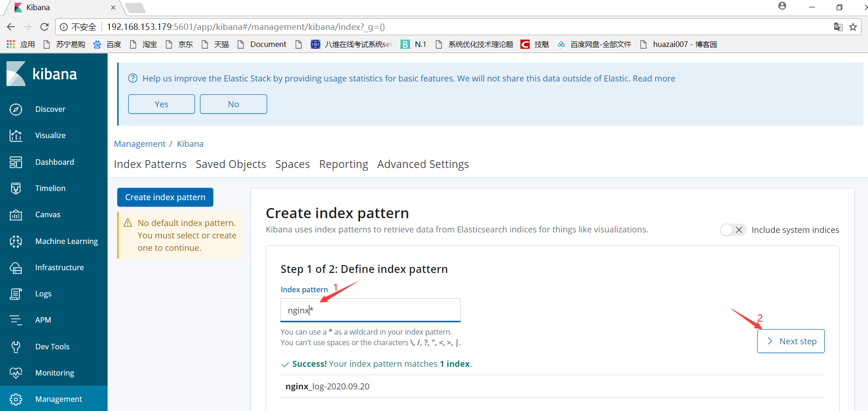The width and height of the screenshot is (868, 411).
Task: Open the Management gear icon
Action: [16, 399]
